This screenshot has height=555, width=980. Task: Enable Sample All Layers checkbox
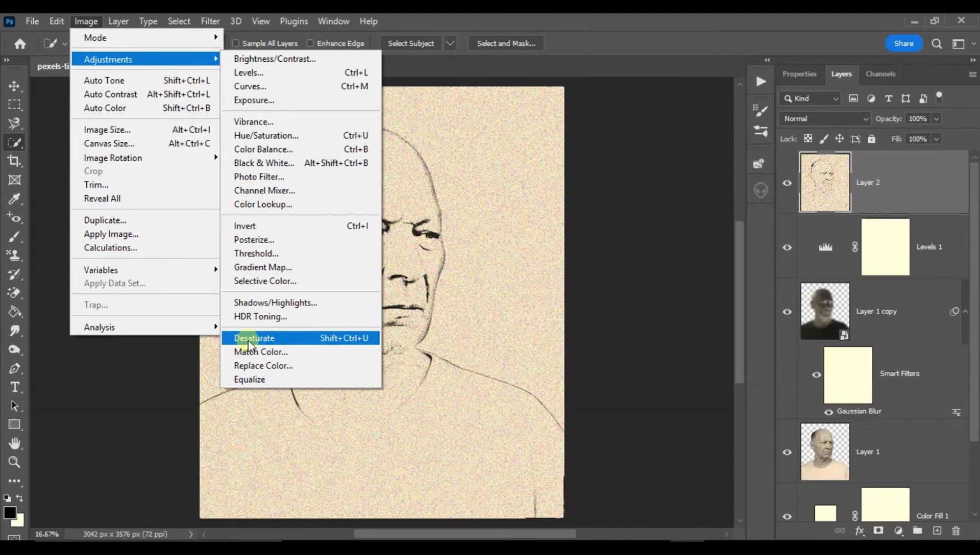pos(236,43)
